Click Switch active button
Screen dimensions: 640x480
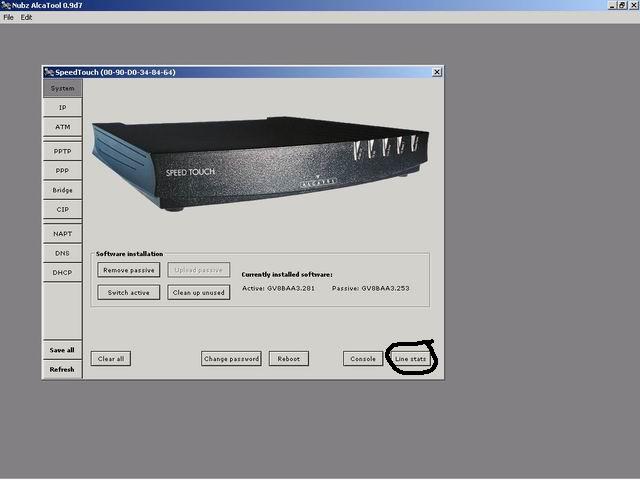click(129, 292)
